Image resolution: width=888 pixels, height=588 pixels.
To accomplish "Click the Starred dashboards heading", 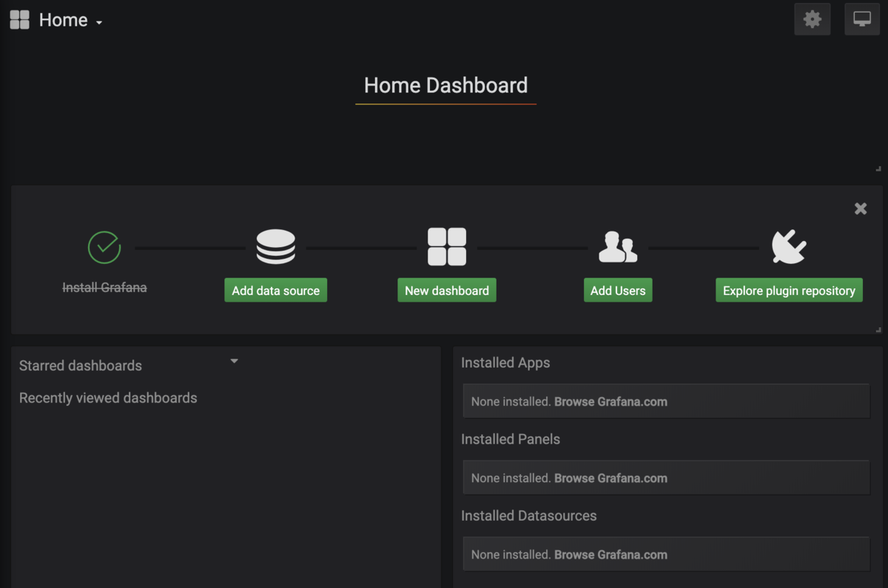I will pos(81,365).
